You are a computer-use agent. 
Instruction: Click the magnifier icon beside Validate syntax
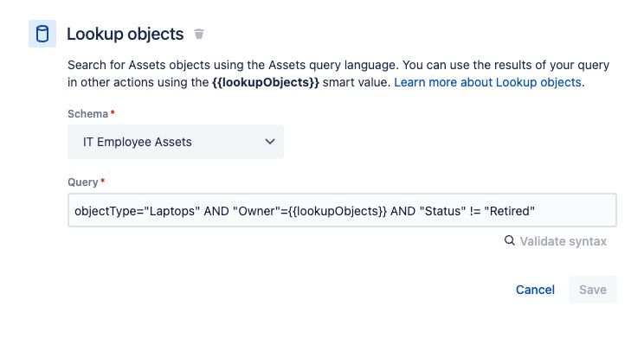click(x=509, y=240)
